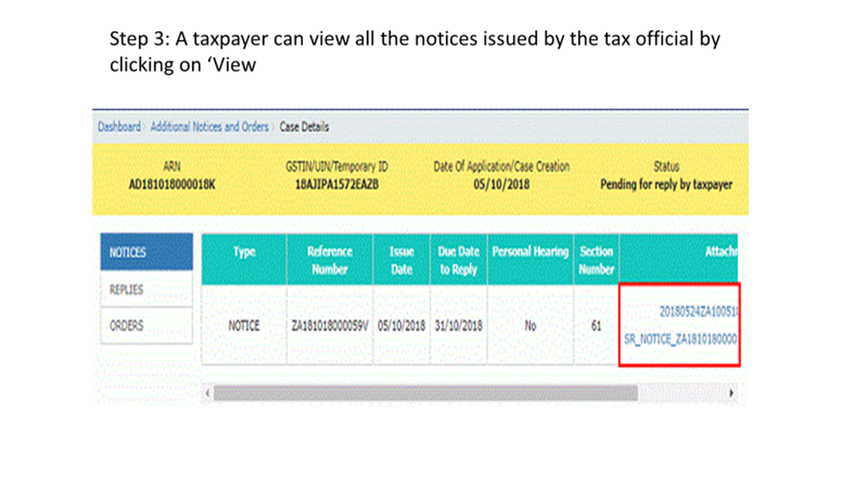Image resolution: width=868 pixels, height=489 pixels.
Task: Select the NOTICES tab
Action: point(146,253)
